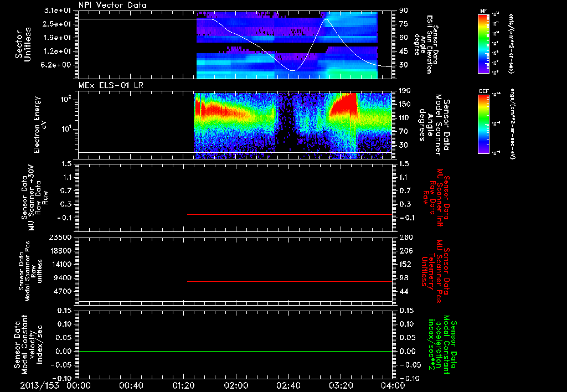The width and height of the screenshot is (567, 392).
Task: Click the red line in MU Scanner +30V panel
Action: [x=289, y=214]
